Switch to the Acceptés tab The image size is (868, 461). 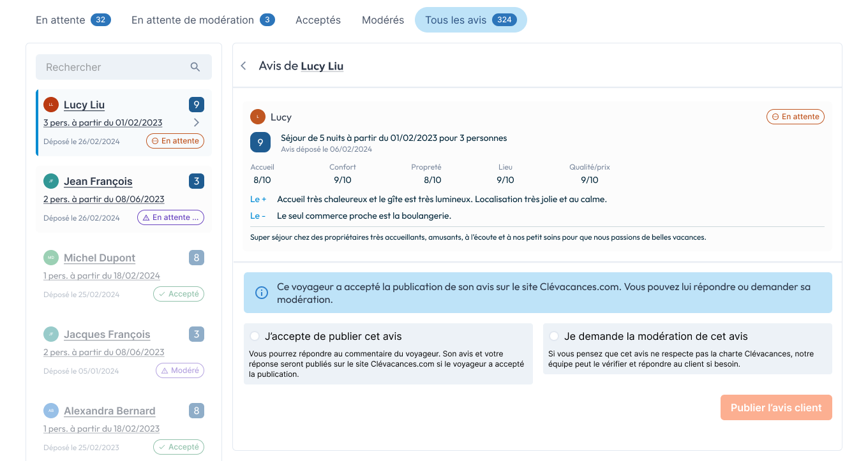tap(318, 20)
